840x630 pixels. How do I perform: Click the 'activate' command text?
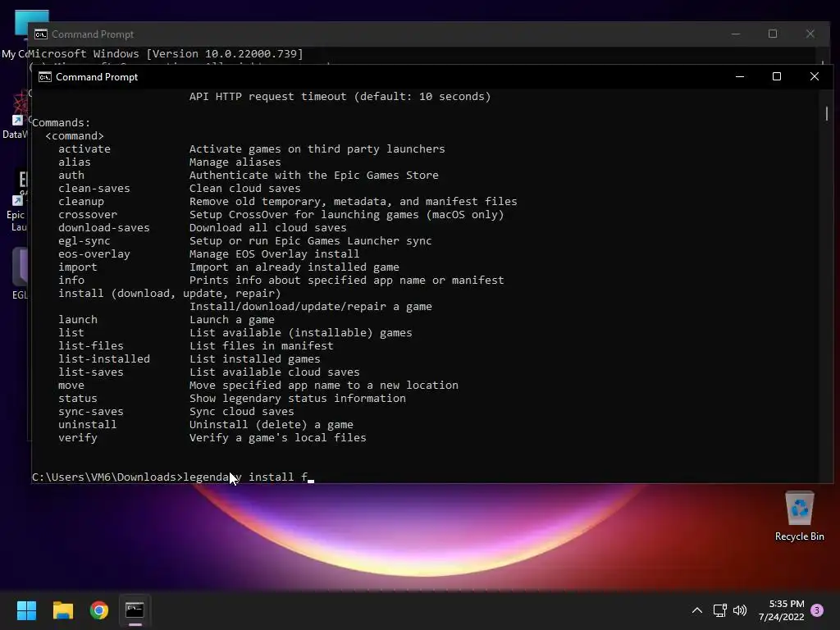click(84, 149)
